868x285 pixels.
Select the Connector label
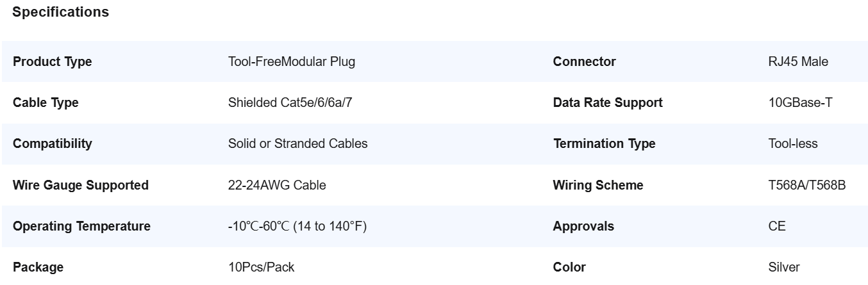point(584,62)
